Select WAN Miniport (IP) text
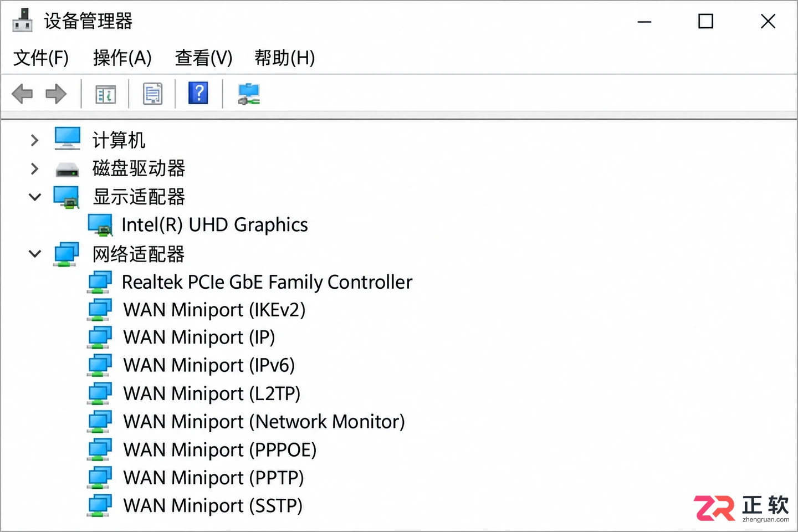The height and width of the screenshot is (532, 798). point(199,337)
